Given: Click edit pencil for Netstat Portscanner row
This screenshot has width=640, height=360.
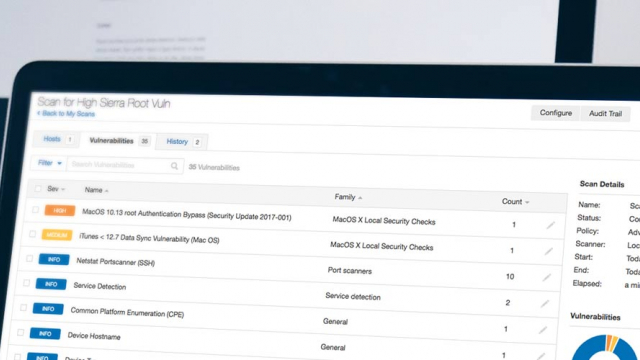Looking at the screenshot, I should (x=546, y=278).
